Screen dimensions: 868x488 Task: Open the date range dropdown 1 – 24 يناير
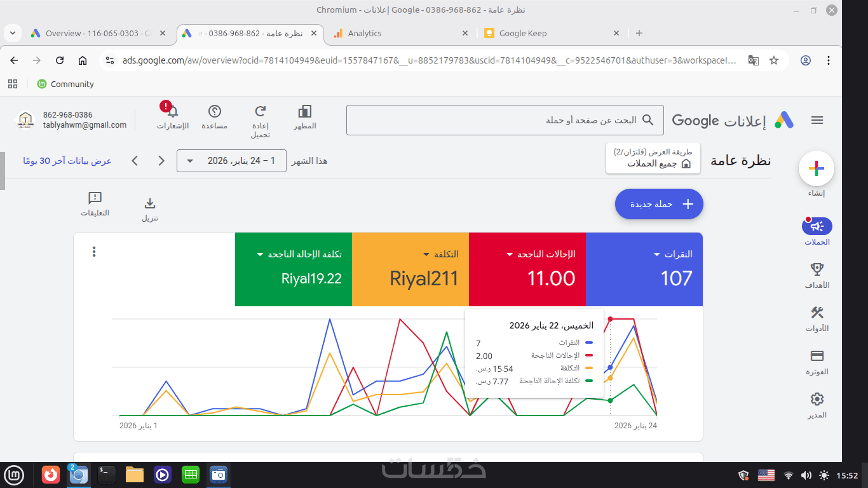point(231,161)
